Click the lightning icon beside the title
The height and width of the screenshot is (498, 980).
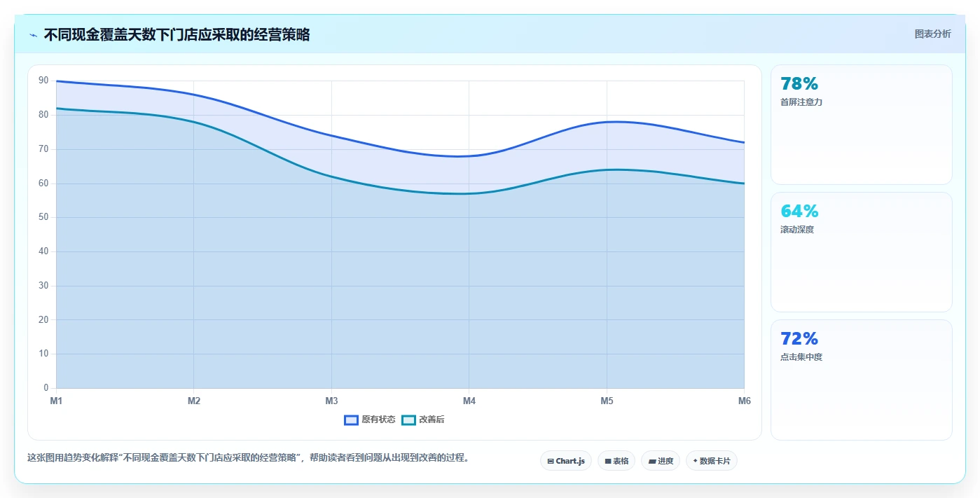pyautogui.click(x=34, y=35)
